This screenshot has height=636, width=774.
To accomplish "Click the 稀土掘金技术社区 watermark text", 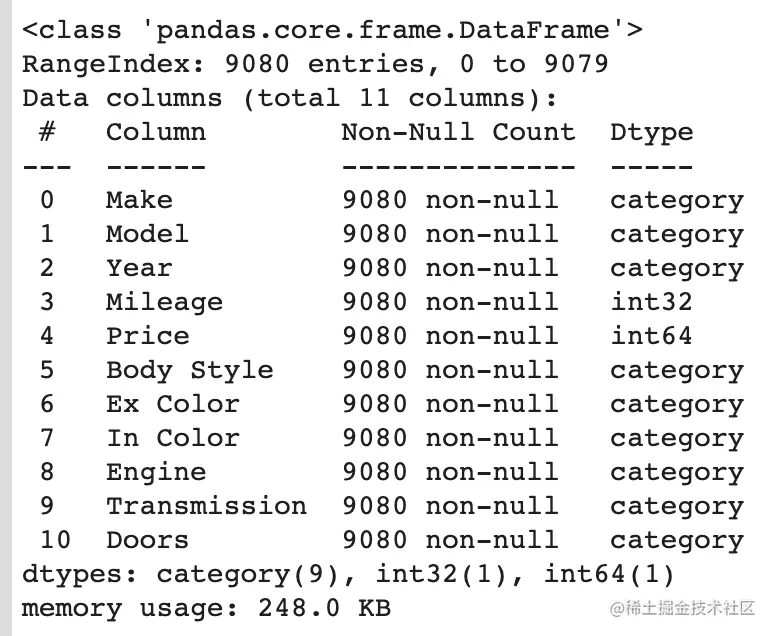I will pos(688,607).
